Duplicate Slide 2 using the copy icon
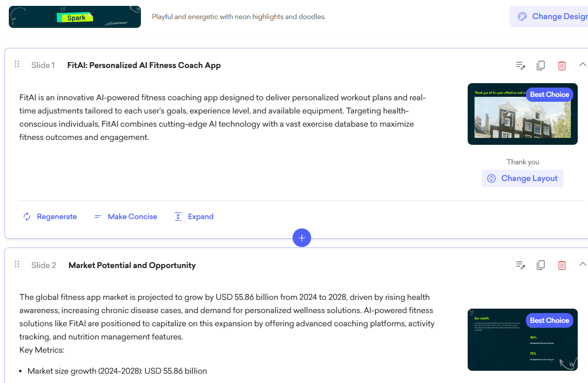 pos(541,265)
